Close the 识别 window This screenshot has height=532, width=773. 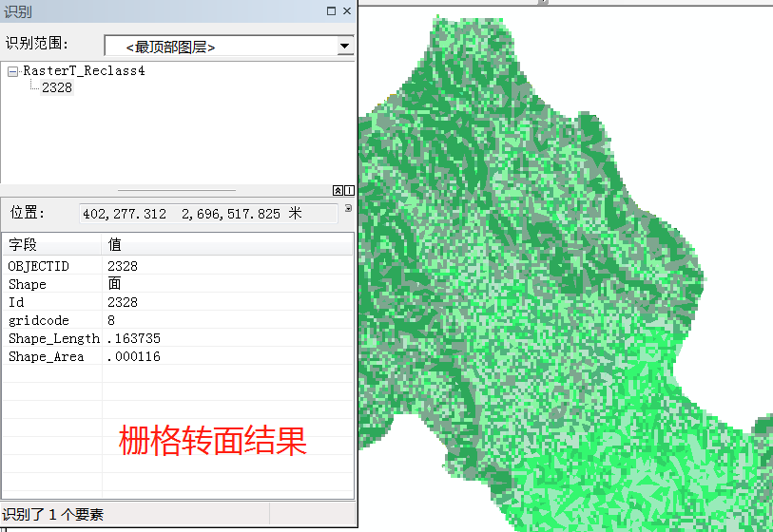tap(347, 10)
